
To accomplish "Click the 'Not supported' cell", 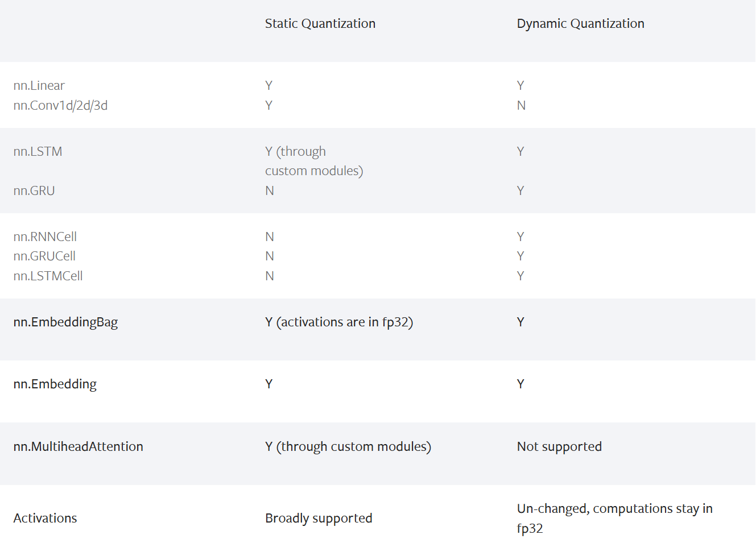I will (x=559, y=447).
